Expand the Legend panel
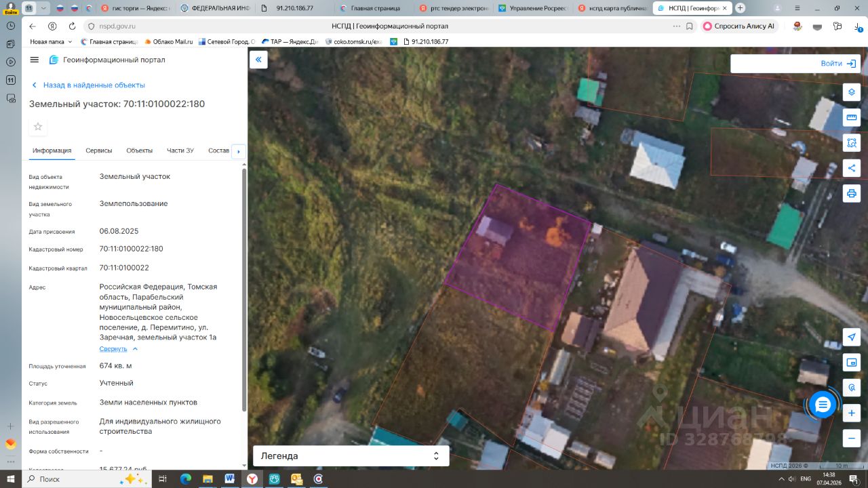The height and width of the screenshot is (488, 868). (x=351, y=456)
